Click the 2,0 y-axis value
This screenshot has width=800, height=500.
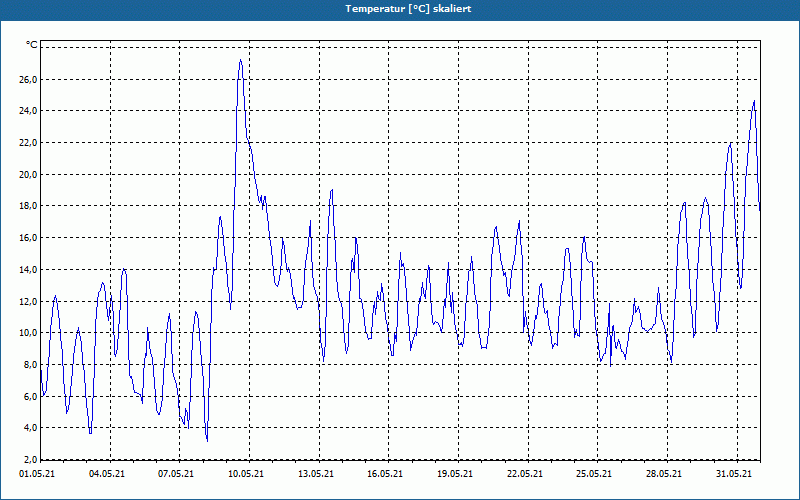click(30, 459)
